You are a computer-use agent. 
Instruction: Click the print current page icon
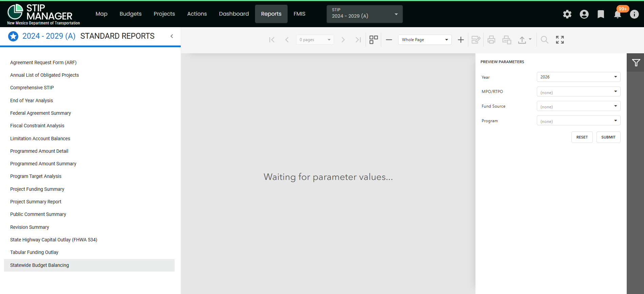pyautogui.click(x=507, y=40)
